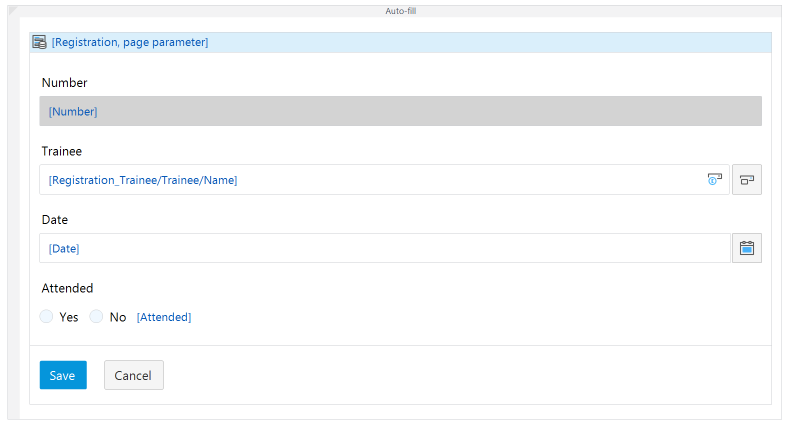Select the Trainee label
This screenshot has height=439, width=789.
coord(61,151)
